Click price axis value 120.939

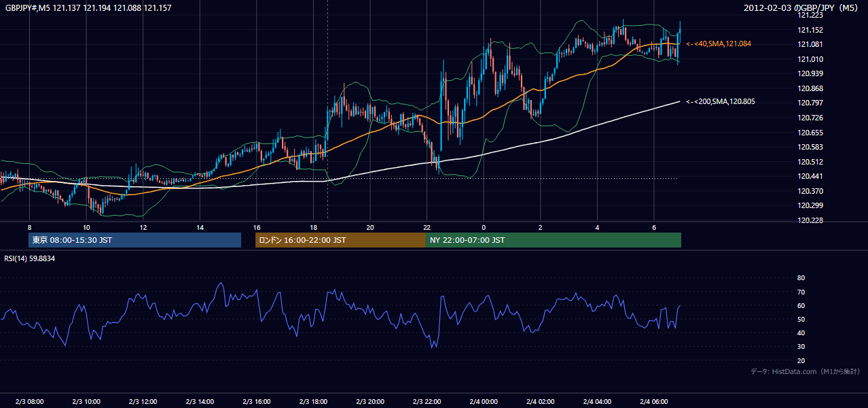tap(810, 73)
